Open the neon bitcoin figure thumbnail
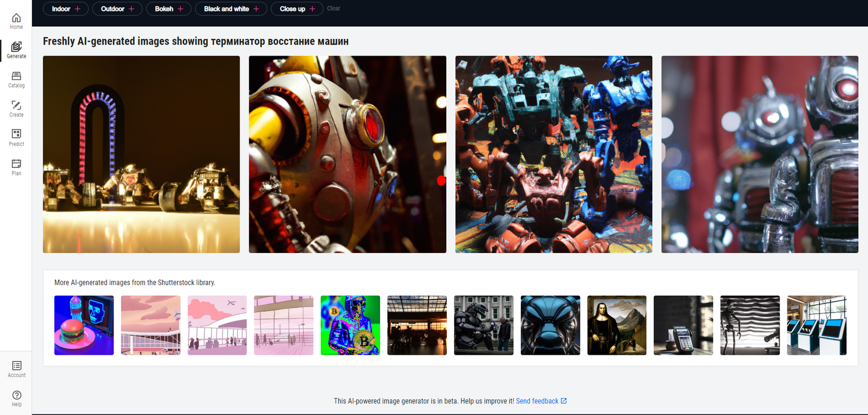This screenshot has height=415, width=868. pyautogui.click(x=350, y=325)
